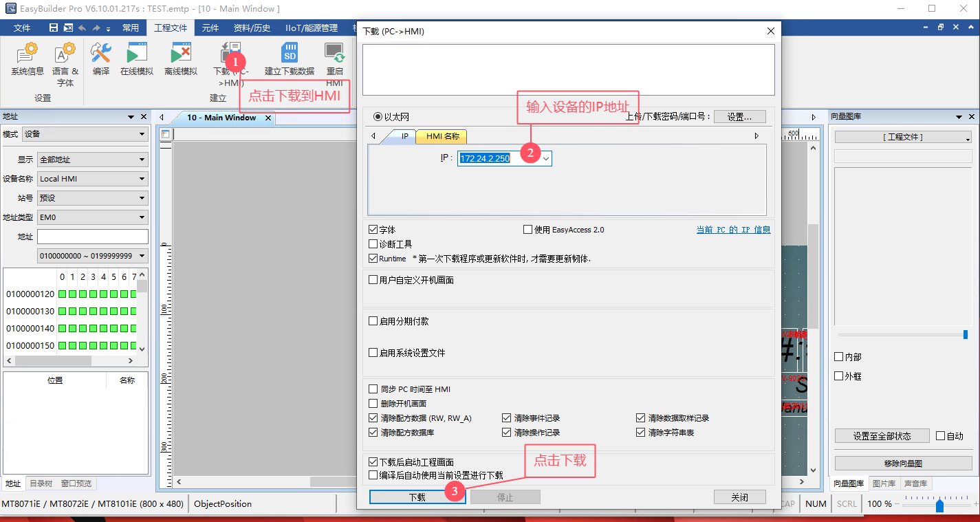This screenshot has height=522, width=980.
Task: Switch to the 元件 ribbon tab
Action: click(x=210, y=28)
